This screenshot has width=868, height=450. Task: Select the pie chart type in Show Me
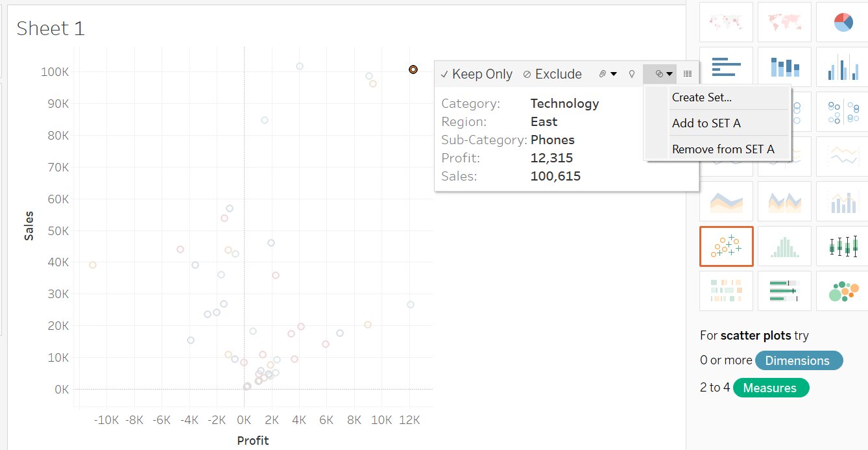[843, 23]
